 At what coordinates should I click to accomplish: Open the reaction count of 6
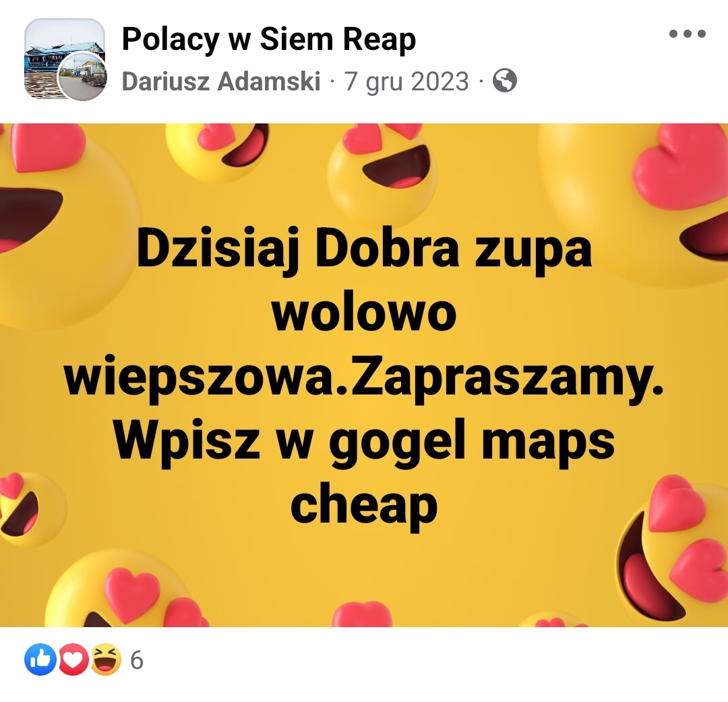coord(136,660)
